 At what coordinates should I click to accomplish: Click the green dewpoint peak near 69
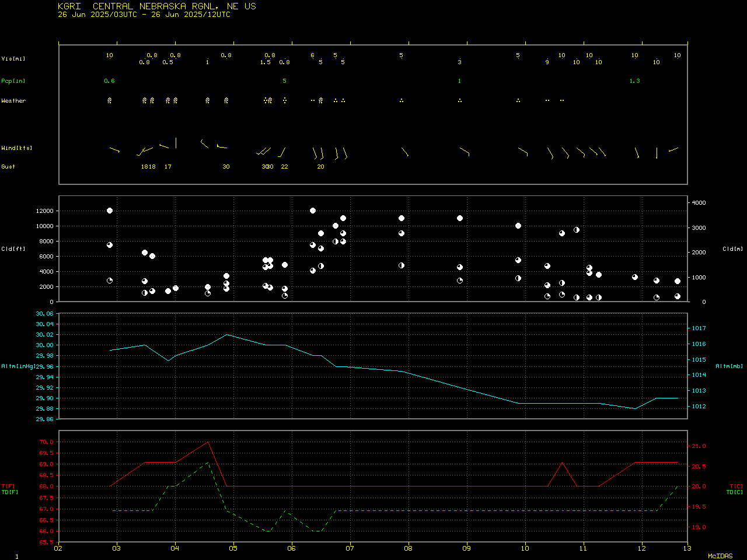pos(208,463)
